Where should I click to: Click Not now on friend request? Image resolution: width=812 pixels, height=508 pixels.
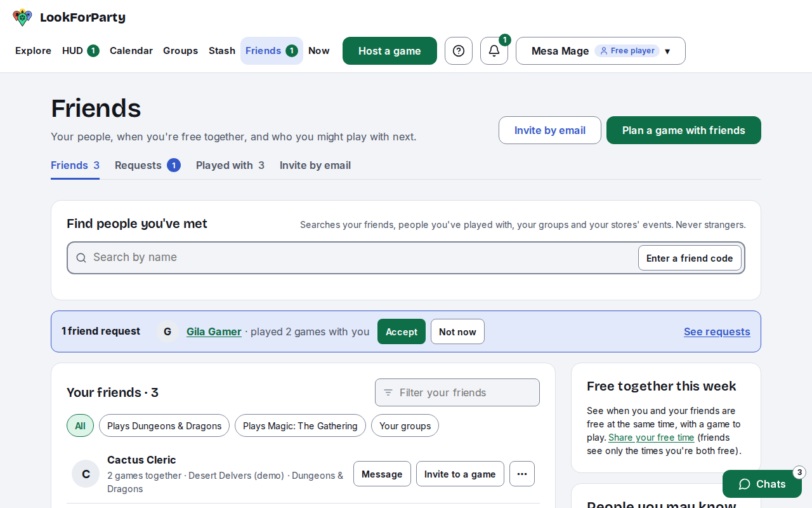coord(457,331)
